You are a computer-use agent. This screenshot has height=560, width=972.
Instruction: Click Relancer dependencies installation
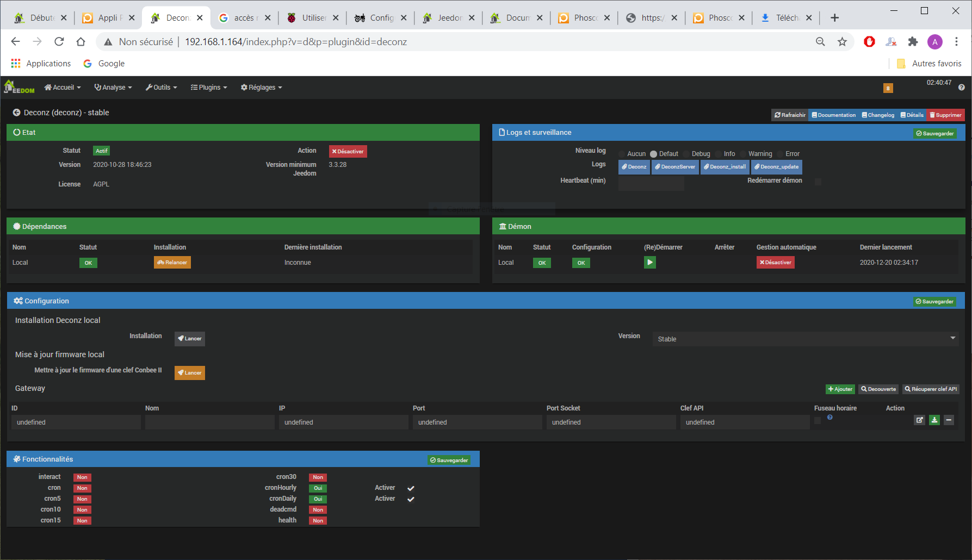pyautogui.click(x=172, y=263)
